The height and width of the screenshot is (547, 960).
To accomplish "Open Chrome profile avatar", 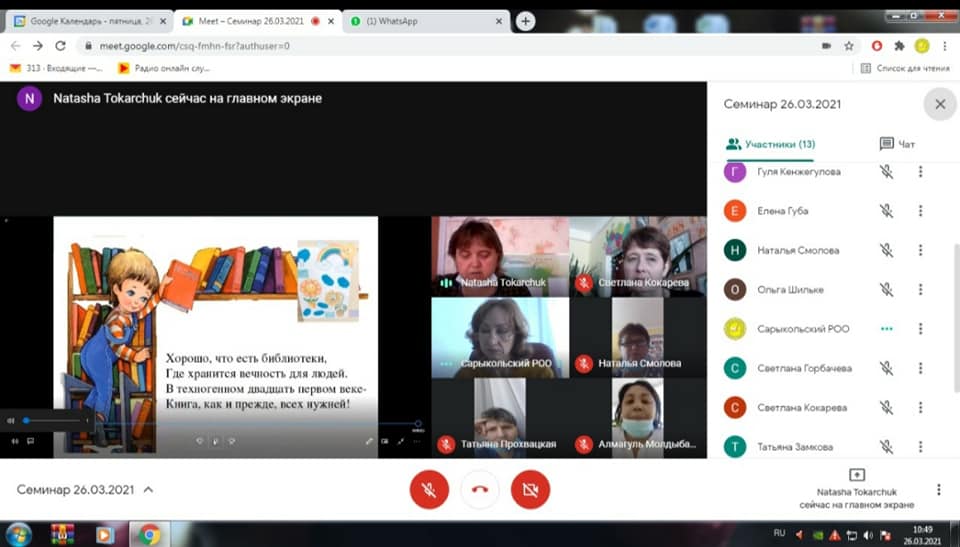I will tap(922, 46).
